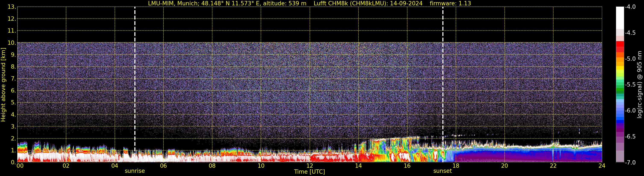Click 'LMU-MIM, Munich' in the plot title
Viewport: 644px width, 176px height.
[x=173, y=3]
